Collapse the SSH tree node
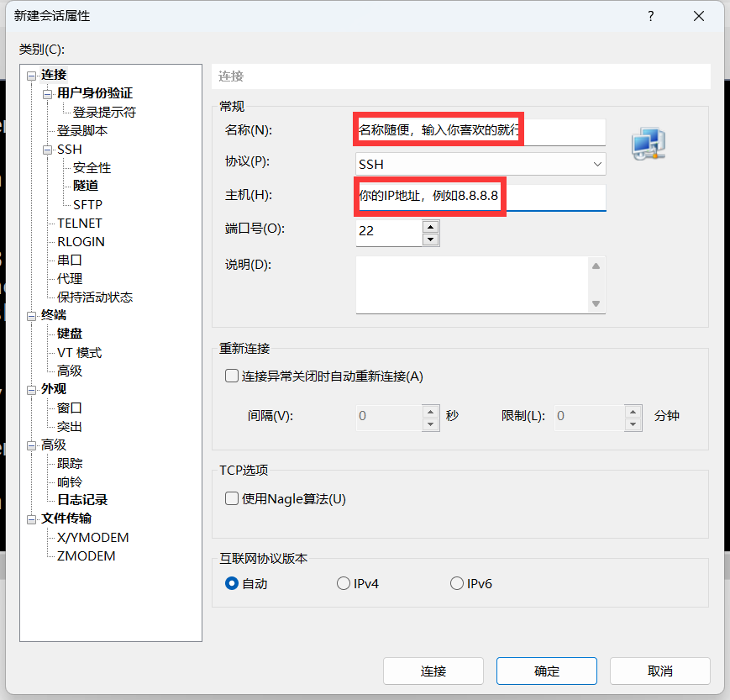The height and width of the screenshot is (700, 730). (48, 150)
